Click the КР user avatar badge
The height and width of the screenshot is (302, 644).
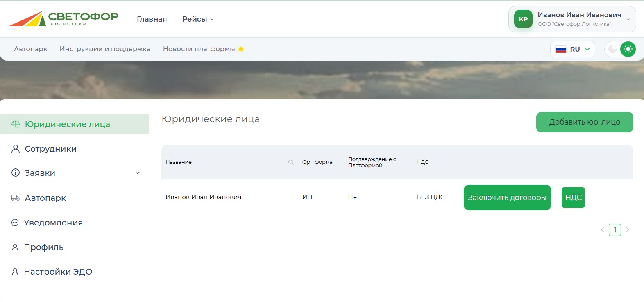point(523,19)
